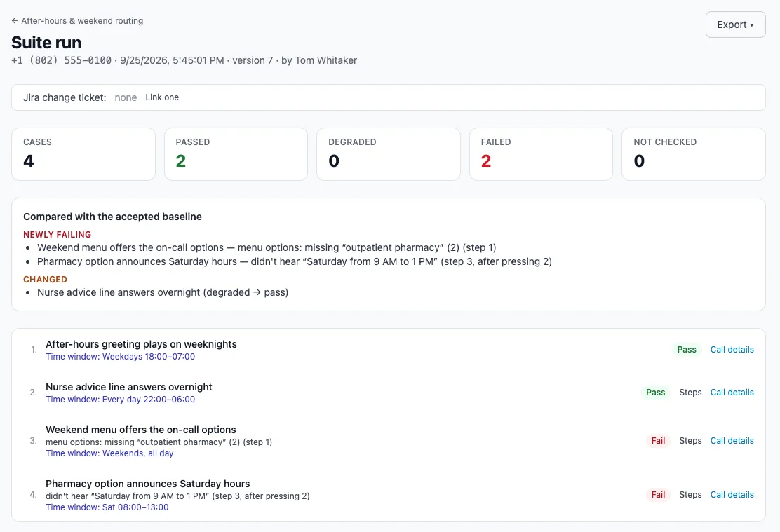Go back to After-hours & weekend routing

tap(77, 21)
